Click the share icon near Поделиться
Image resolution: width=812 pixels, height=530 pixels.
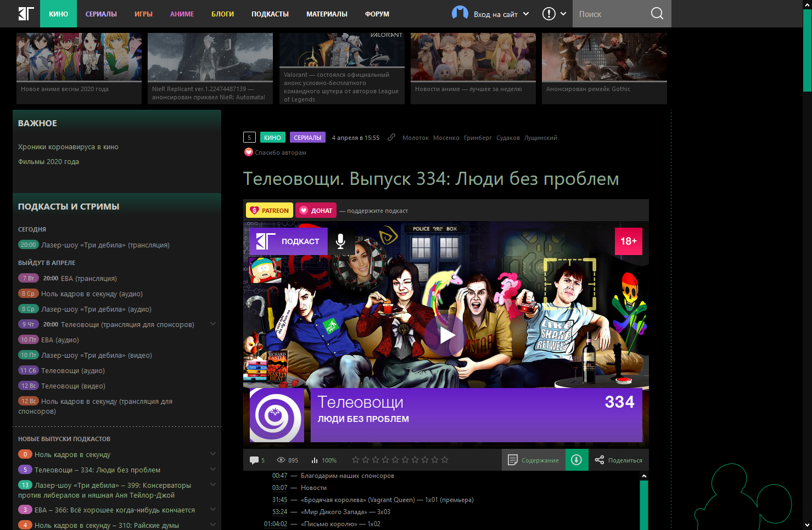point(599,460)
